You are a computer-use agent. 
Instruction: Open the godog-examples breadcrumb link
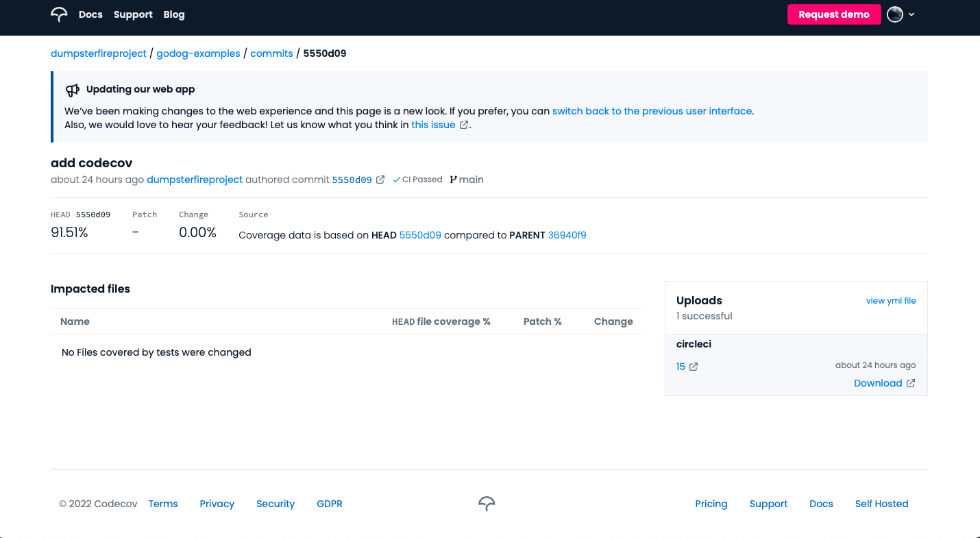click(x=198, y=53)
